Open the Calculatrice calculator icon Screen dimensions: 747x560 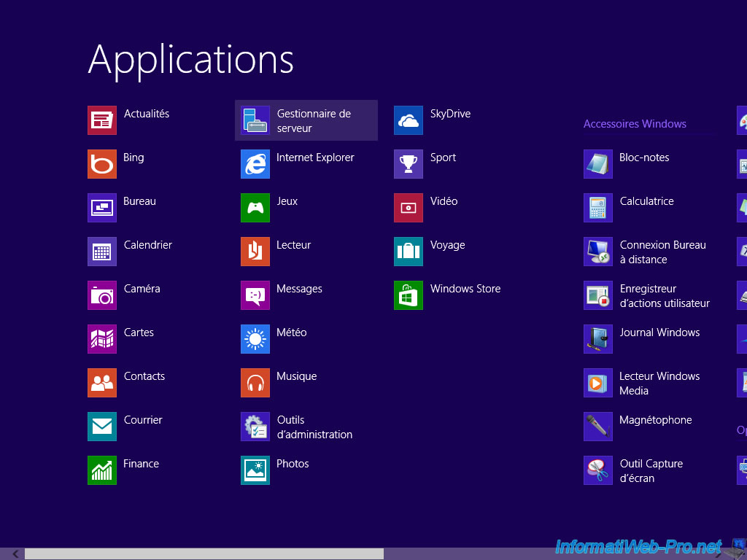click(x=598, y=208)
